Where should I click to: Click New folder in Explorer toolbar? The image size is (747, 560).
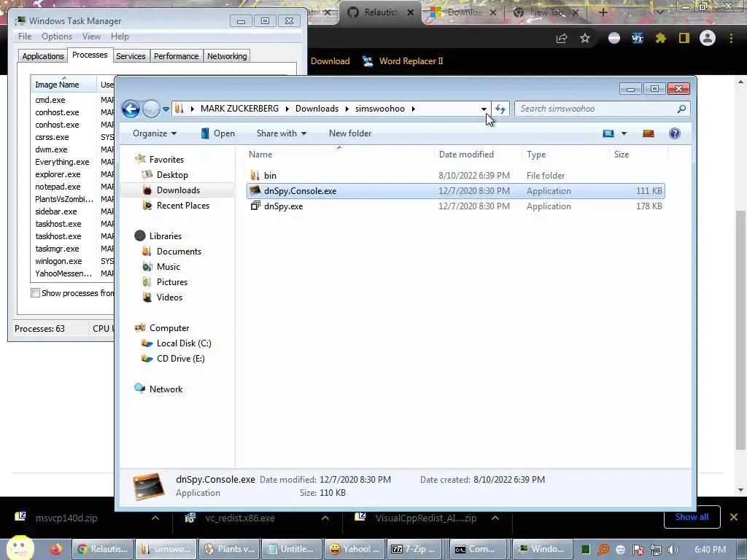click(350, 133)
